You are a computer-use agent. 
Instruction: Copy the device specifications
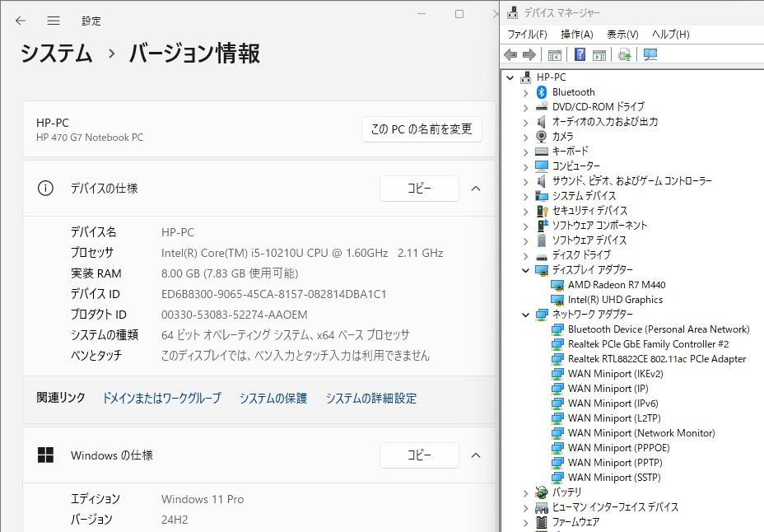pyautogui.click(x=419, y=188)
